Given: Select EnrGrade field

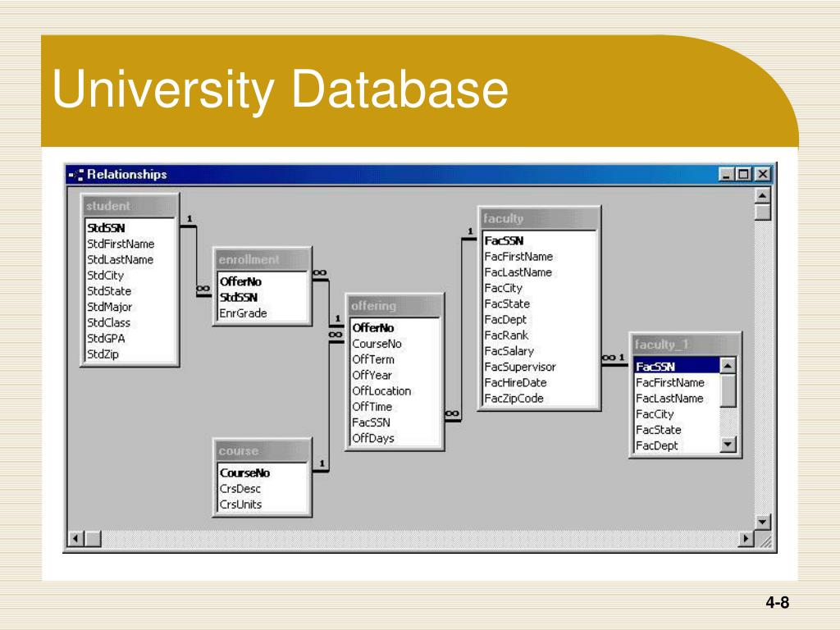Looking at the screenshot, I should [243, 313].
